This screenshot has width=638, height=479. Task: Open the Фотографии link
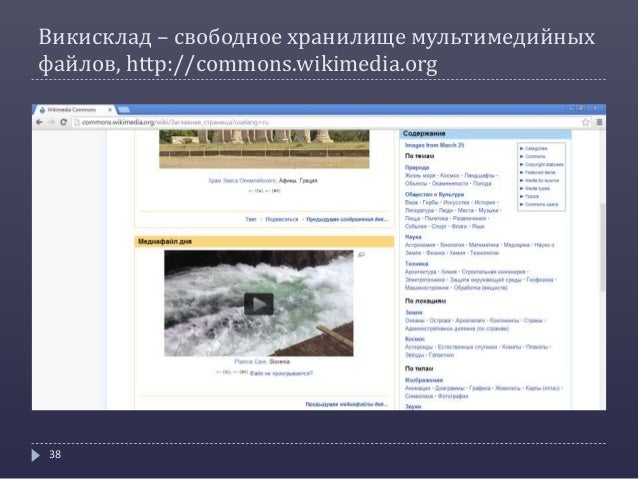coord(453,396)
